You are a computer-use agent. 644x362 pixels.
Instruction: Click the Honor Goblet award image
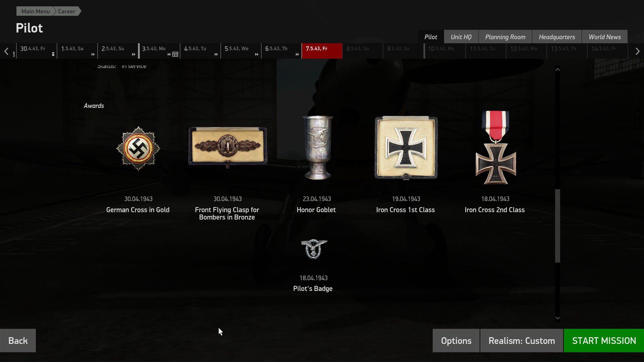317,147
